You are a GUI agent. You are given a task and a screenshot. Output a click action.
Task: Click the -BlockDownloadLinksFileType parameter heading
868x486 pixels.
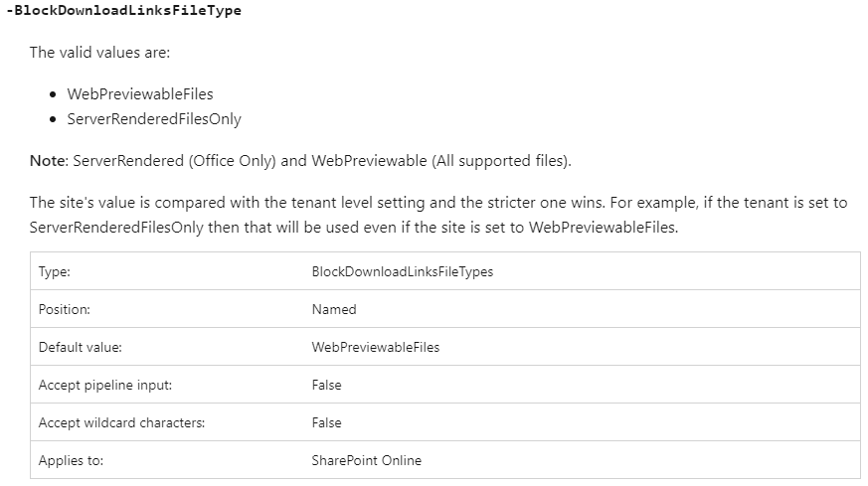[123, 11]
